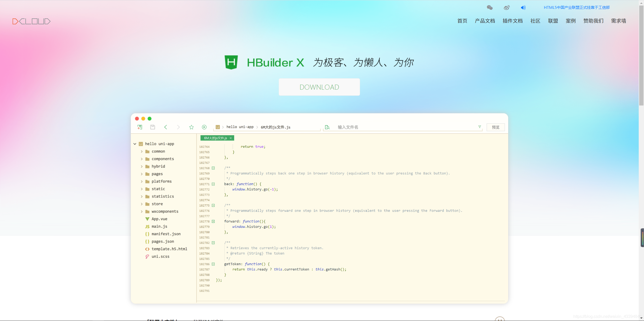
Task: Expand the static folder
Action: coord(142,189)
